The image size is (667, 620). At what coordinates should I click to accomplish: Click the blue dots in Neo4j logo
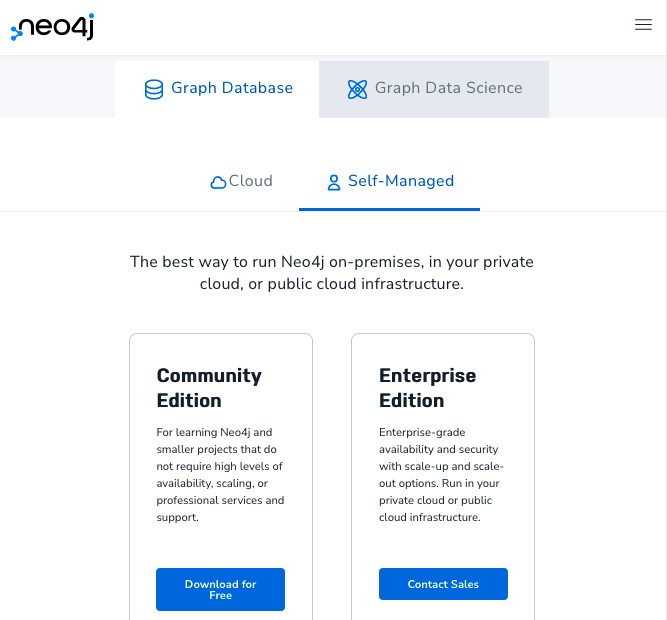tap(17, 33)
